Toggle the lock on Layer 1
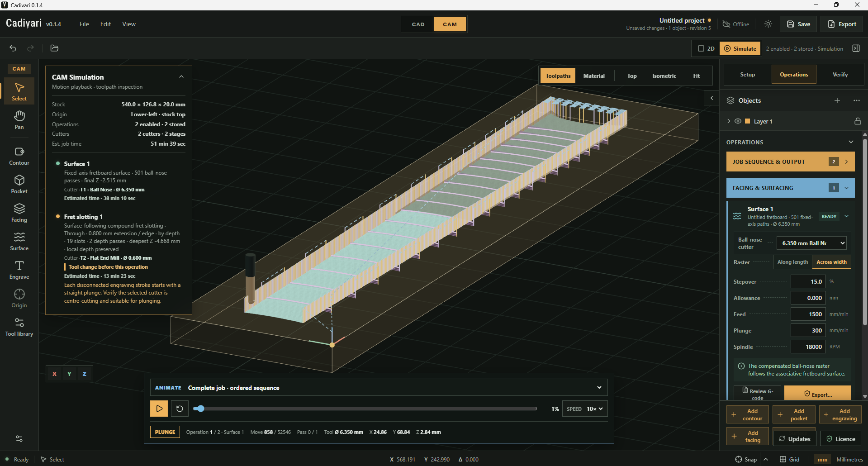This screenshot has height=466, width=868. click(857, 121)
